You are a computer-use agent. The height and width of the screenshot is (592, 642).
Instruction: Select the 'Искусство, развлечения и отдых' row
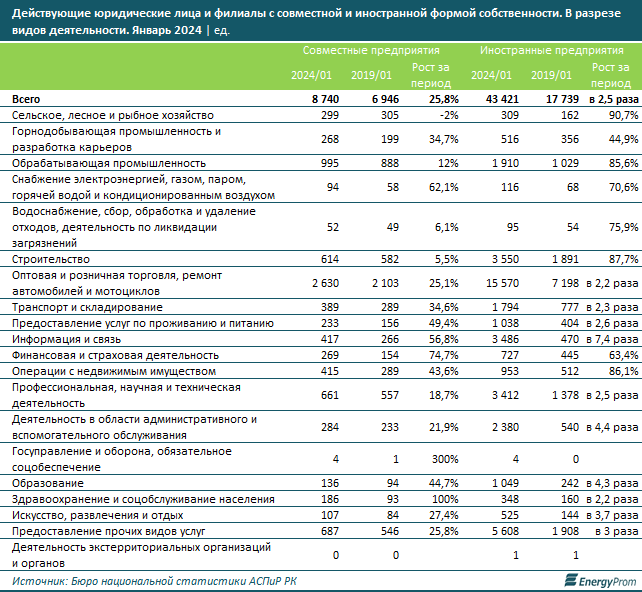click(91, 513)
